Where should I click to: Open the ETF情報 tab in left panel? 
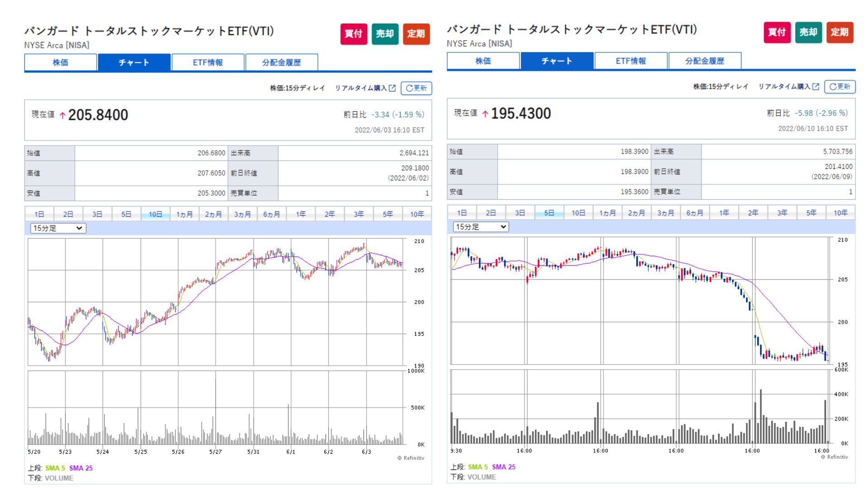click(x=208, y=62)
